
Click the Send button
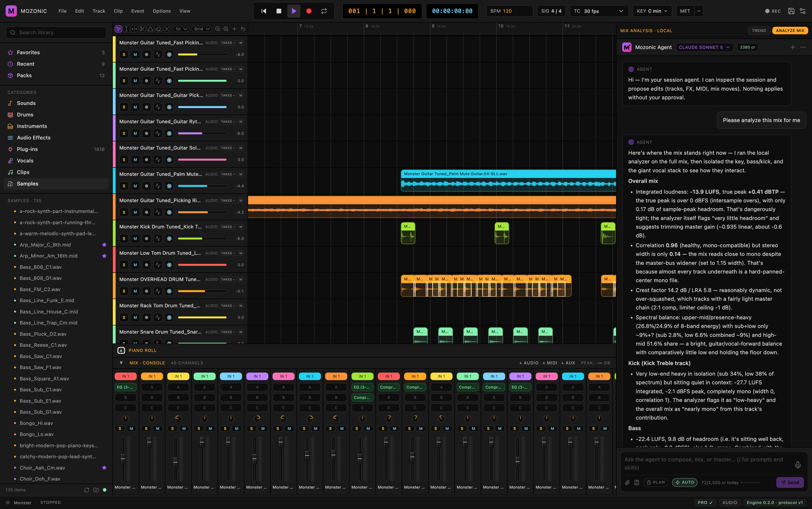(790, 482)
